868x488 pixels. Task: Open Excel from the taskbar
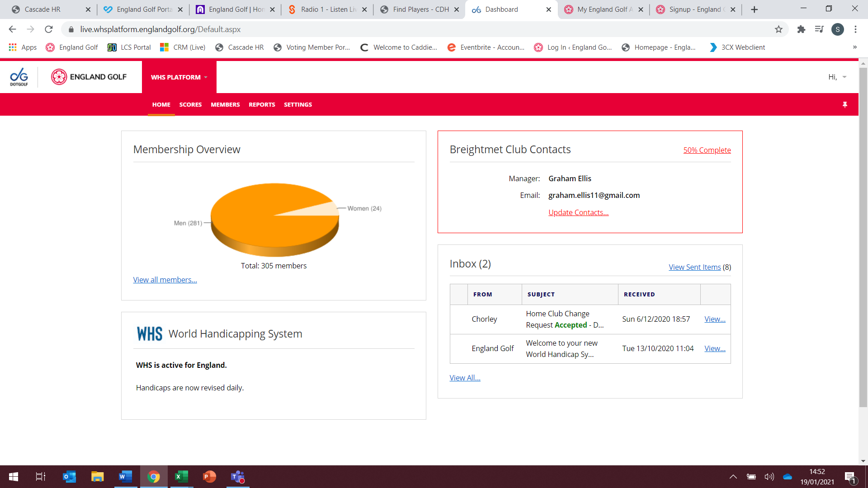[181, 477]
